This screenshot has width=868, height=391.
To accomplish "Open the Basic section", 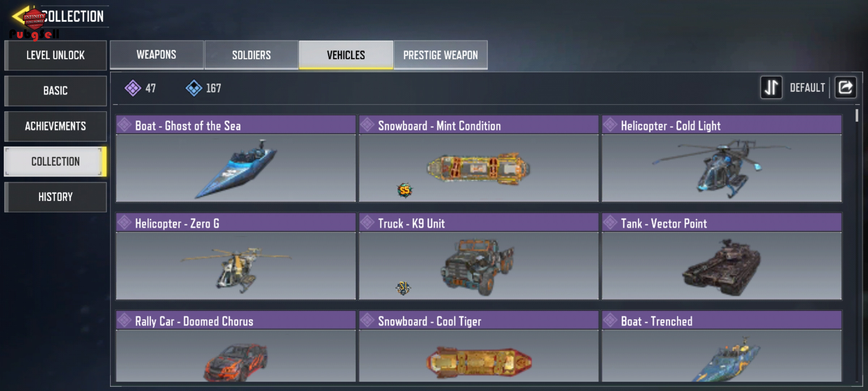I will tap(55, 91).
